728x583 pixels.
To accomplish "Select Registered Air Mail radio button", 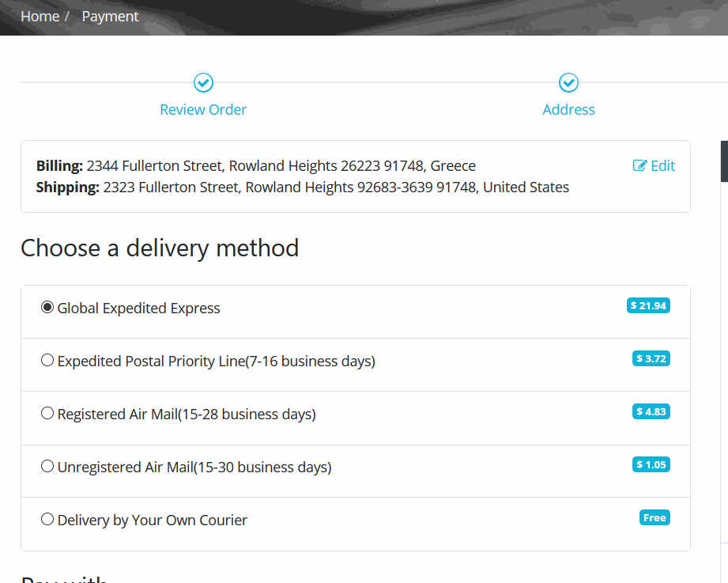I will click(x=47, y=414).
